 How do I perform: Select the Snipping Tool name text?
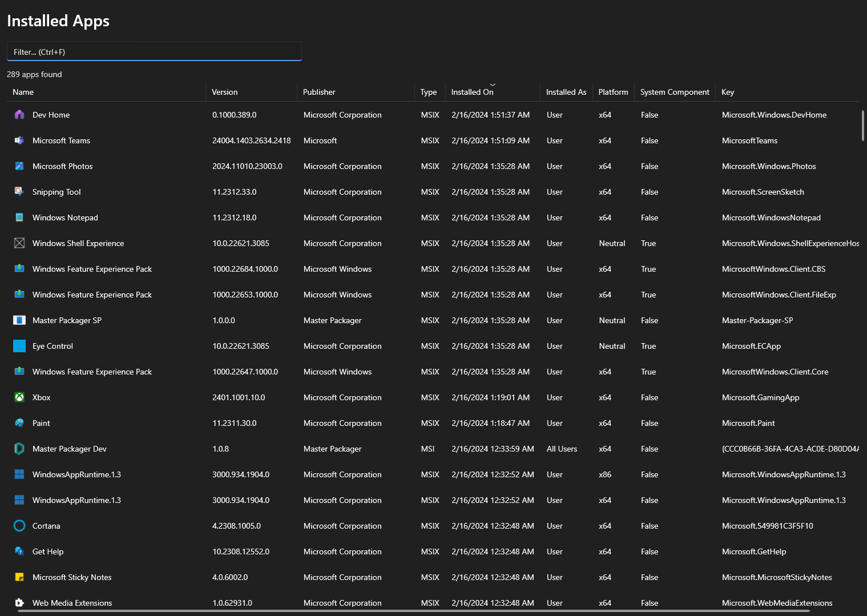(57, 192)
